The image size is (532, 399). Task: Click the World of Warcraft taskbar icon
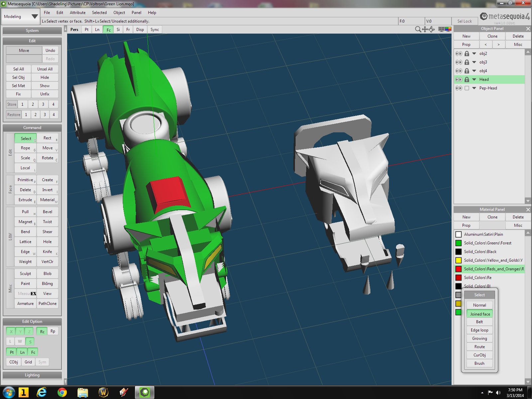[103, 393]
